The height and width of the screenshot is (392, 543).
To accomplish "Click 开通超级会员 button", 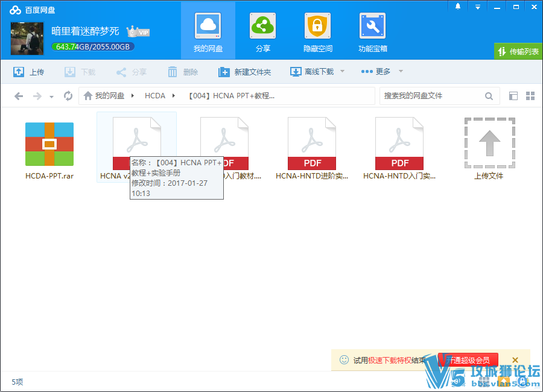I will (x=468, y=360).
